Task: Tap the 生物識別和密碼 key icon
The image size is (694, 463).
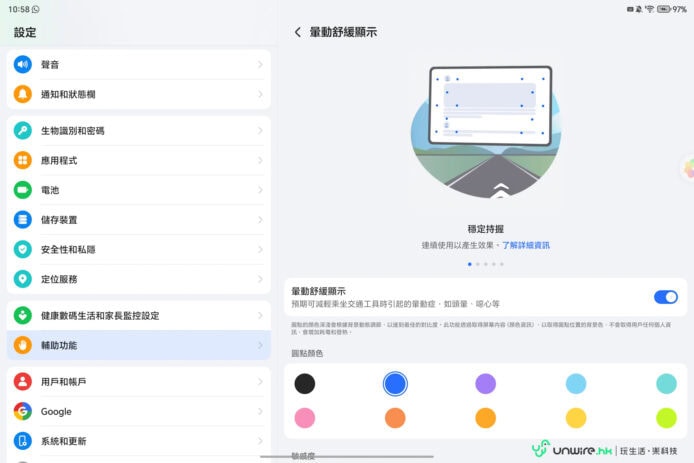Action: (23, 131)
